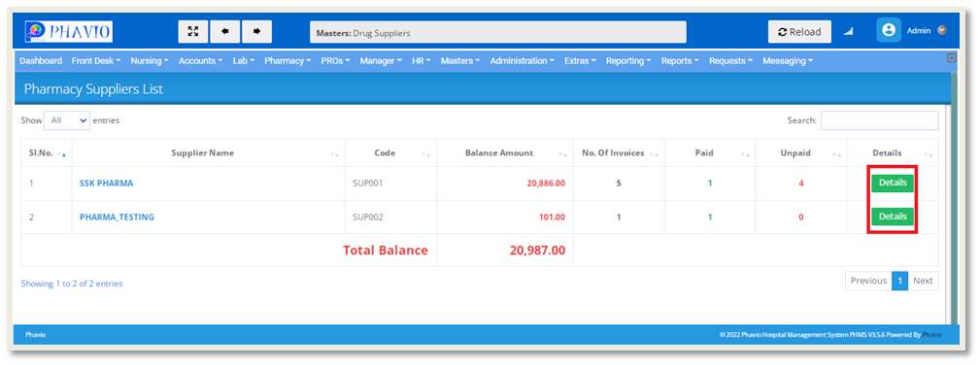Go back with left arrow button
980x365 pixels.
click(225, 31)
